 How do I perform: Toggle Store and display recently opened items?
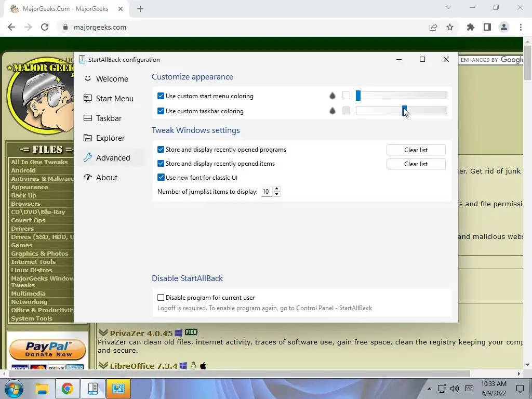(161, 164)
